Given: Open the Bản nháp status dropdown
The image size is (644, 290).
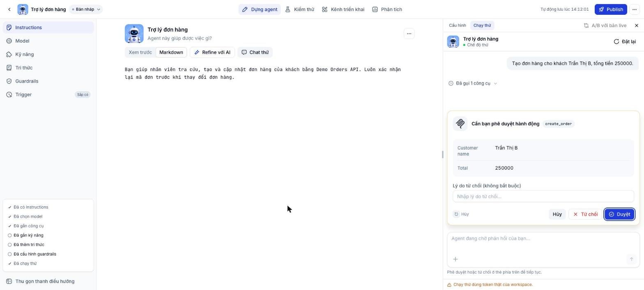Looking at the screenshot, I should tap(86, 9).
